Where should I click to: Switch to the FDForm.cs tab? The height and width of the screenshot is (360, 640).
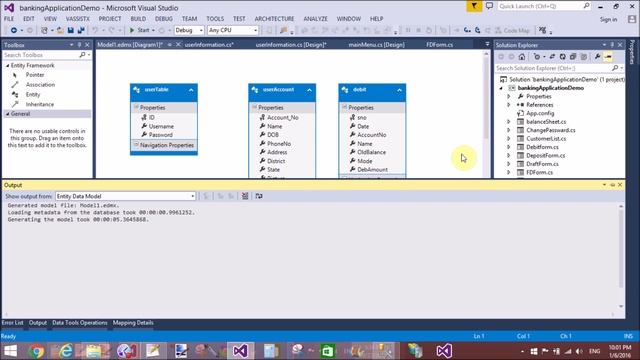tap(440, 45)
